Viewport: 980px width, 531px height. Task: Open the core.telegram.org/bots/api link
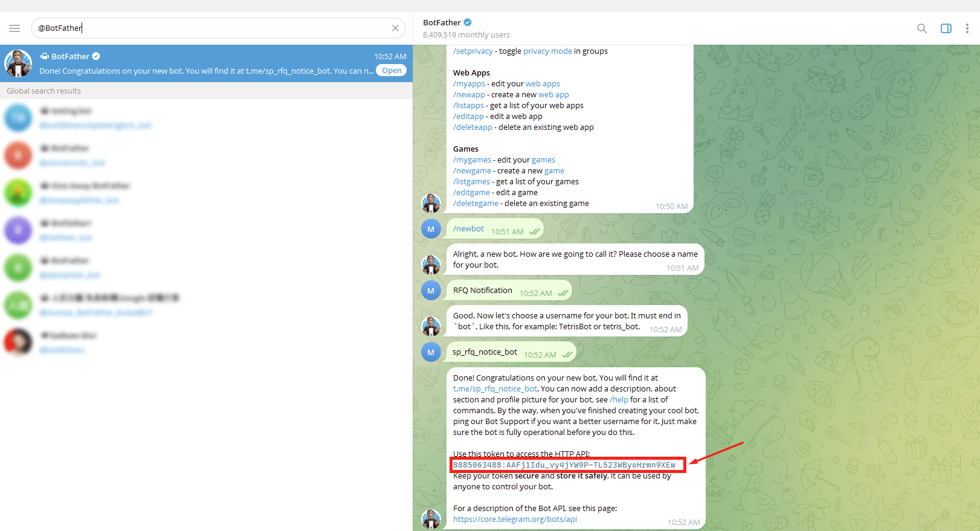pyautogui.click(x=515, y=520)
